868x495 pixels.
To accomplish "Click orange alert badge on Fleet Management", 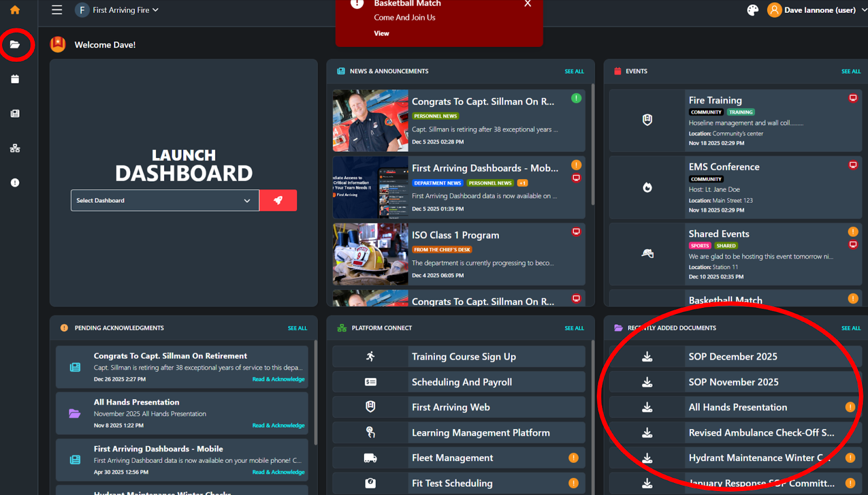I will click(x=573, y=458).
